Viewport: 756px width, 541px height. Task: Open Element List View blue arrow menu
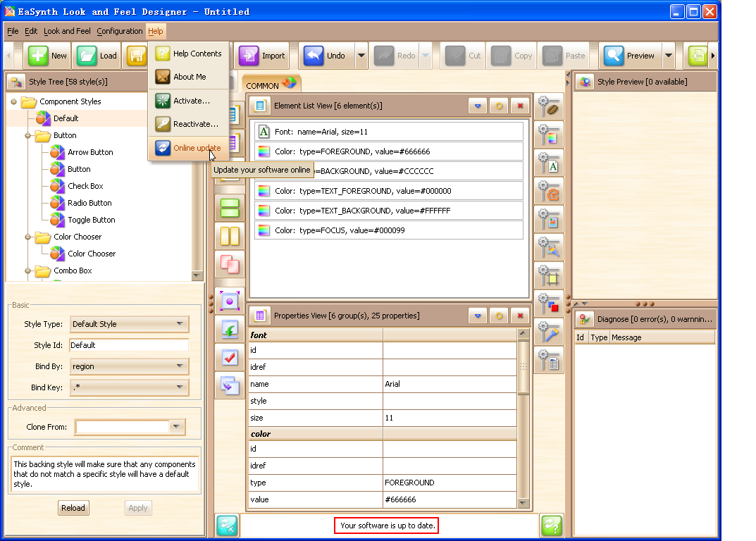(477, 106)
